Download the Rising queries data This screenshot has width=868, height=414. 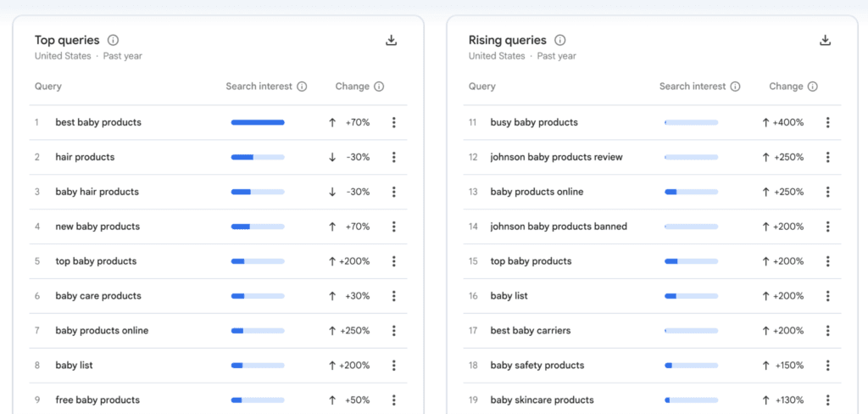coord(826,40)
